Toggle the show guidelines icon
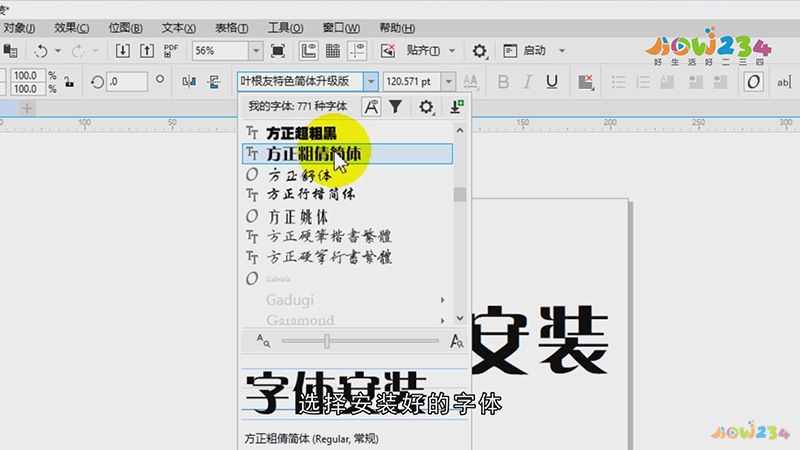The image size is (800, 450). point(357,51)
